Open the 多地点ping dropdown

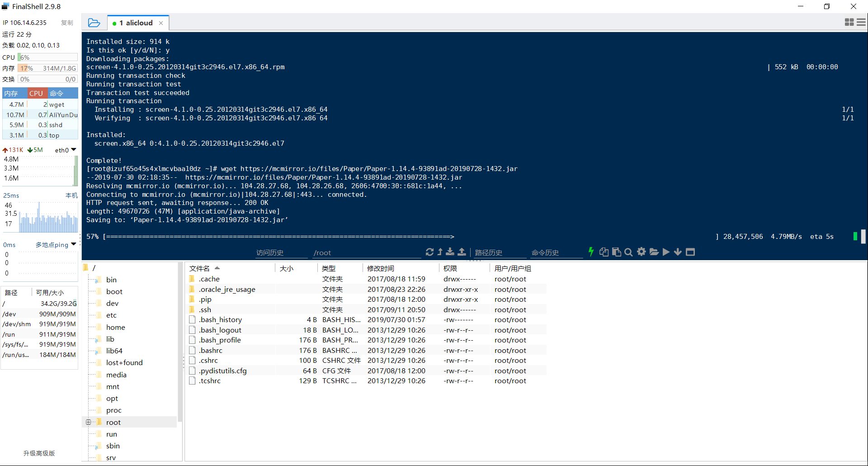tap(56, 245)
